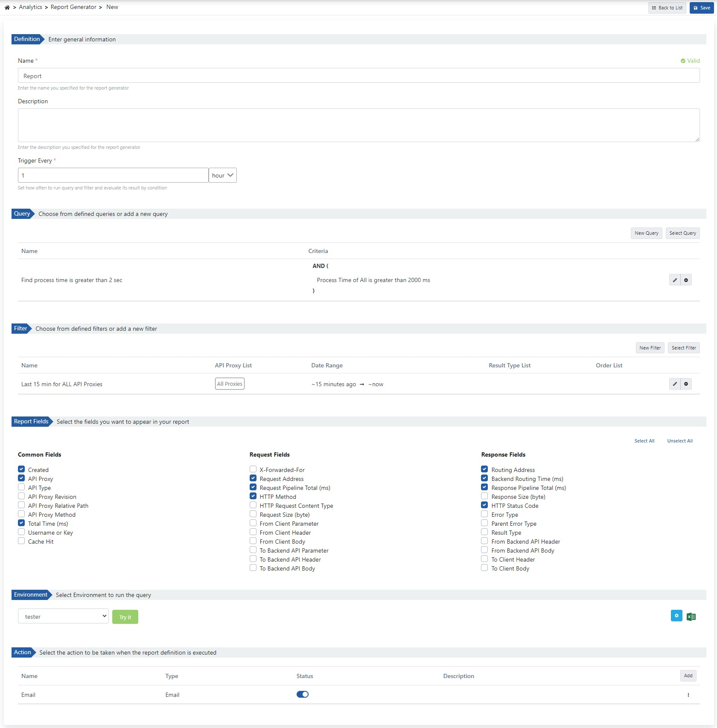Navigate to Analytics in the breadcrumb

point(30,7)
